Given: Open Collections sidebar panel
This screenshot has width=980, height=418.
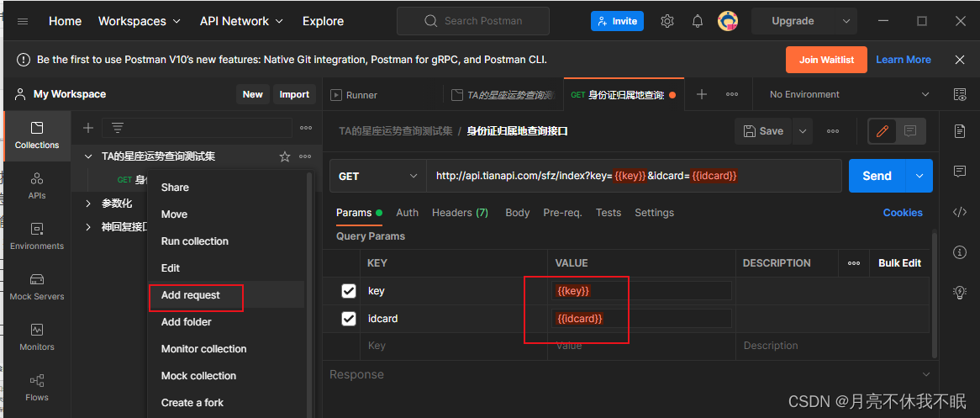Looking at the screenshot, I should click(37, 135).
